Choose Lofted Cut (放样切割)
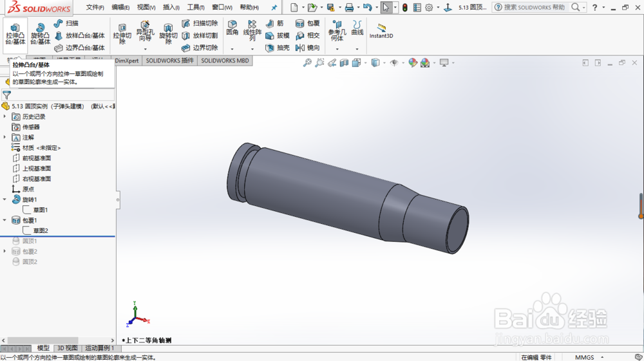 click(200, 35)
